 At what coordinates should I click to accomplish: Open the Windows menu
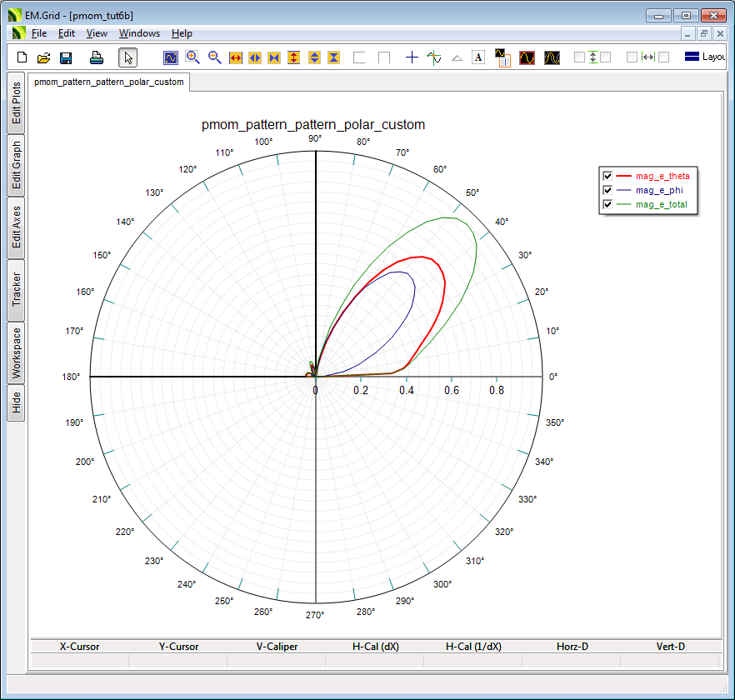click(139, 33)
